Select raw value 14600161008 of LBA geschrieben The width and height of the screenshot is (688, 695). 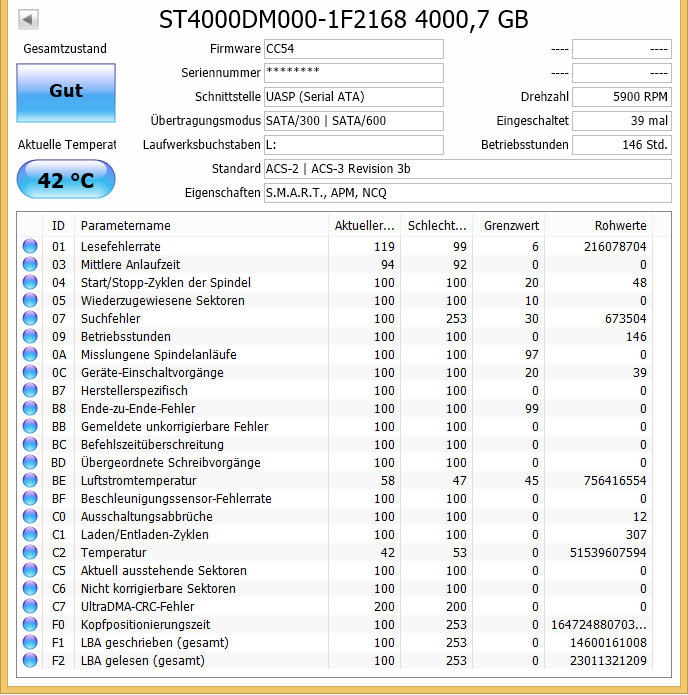pyautogui.click(x=608, y=642)
